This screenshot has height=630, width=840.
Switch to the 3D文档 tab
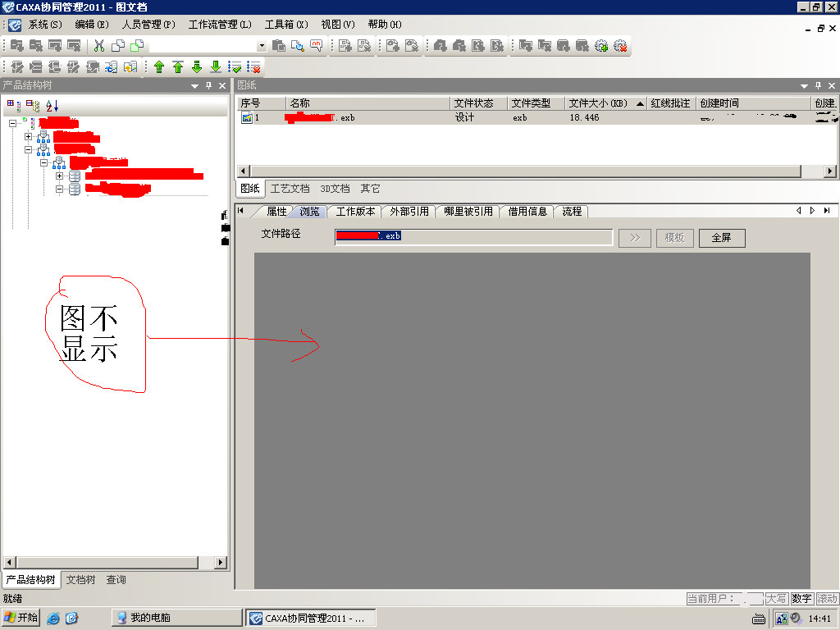click(335, 189)
